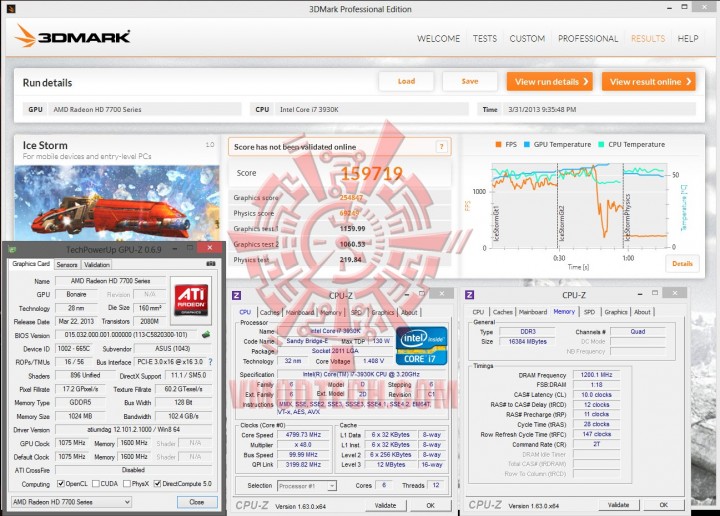Viewport: 720px width, 516px height.
Task: Switch to the Validation tab in GPU-Z
Action: (97, 264)
